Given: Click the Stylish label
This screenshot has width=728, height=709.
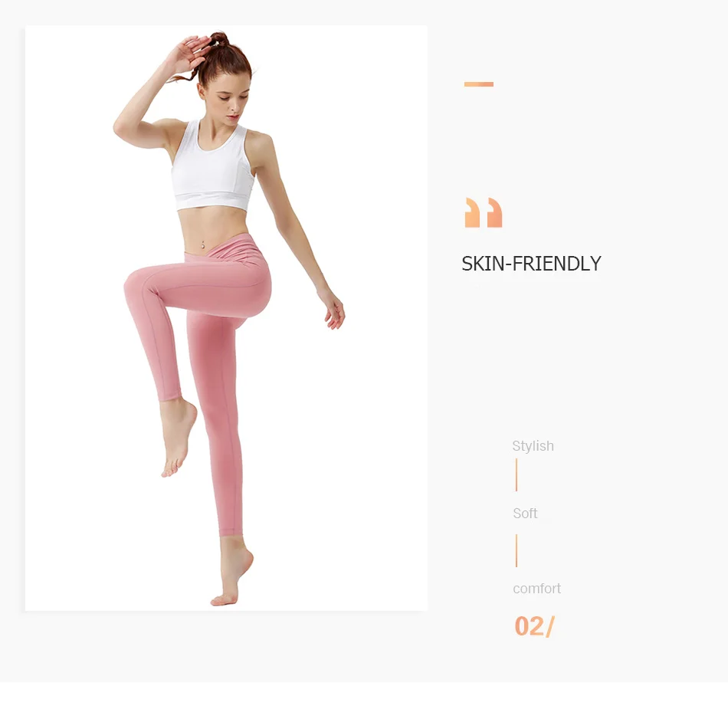Looking at the screenshot, I should [533, 446].
